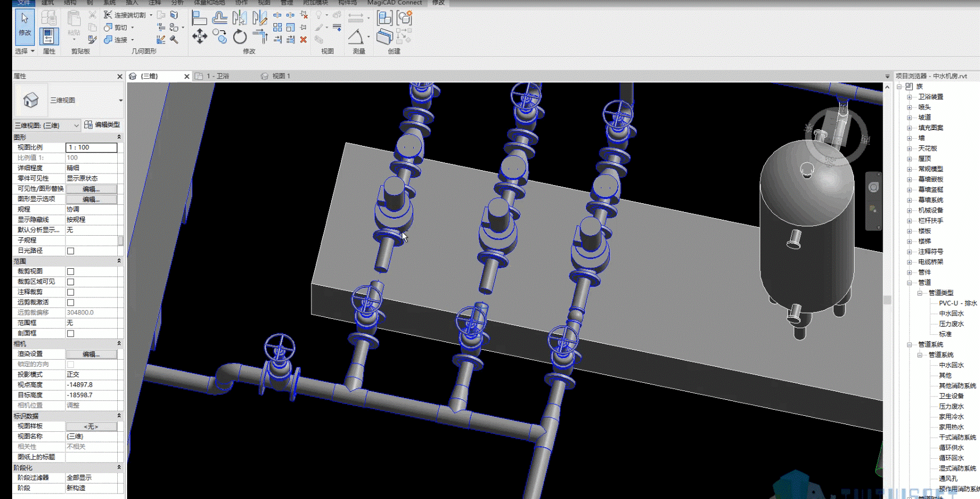Select the Trim/Extend to Corner tool

[x=260, y=37]
